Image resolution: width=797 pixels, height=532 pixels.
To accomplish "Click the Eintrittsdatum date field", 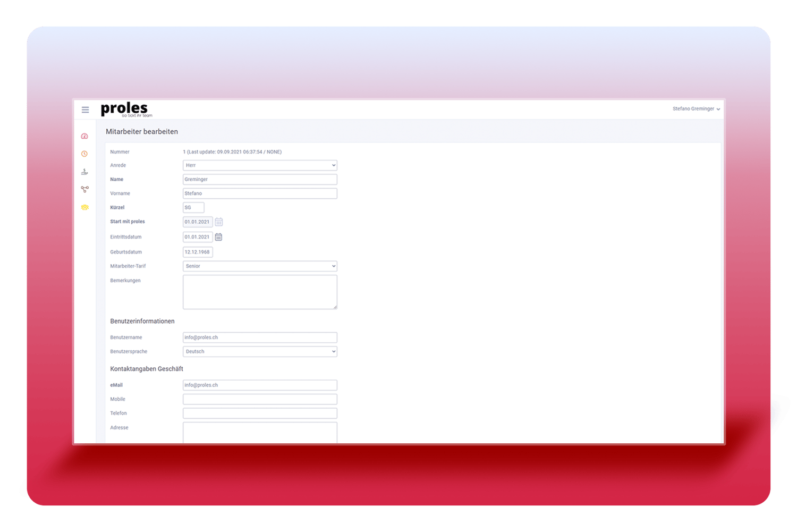I will pyautogui.click(x=198, y=237).
